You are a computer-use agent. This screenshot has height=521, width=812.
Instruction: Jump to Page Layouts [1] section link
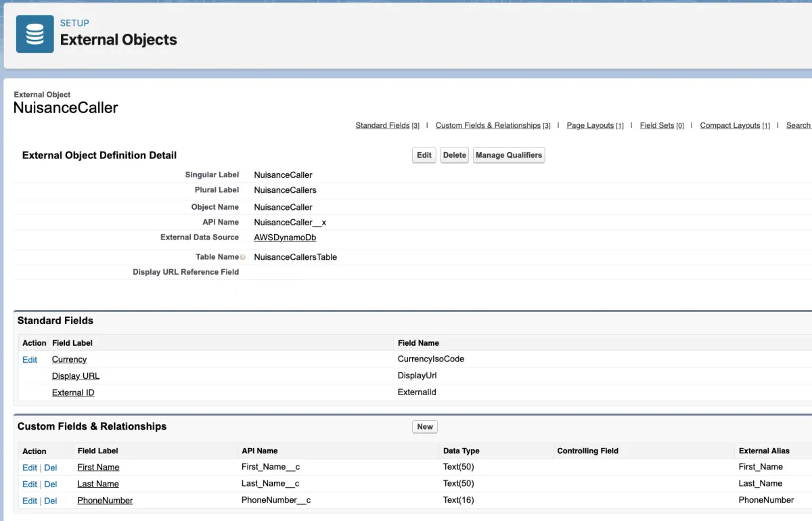[595, 126]
